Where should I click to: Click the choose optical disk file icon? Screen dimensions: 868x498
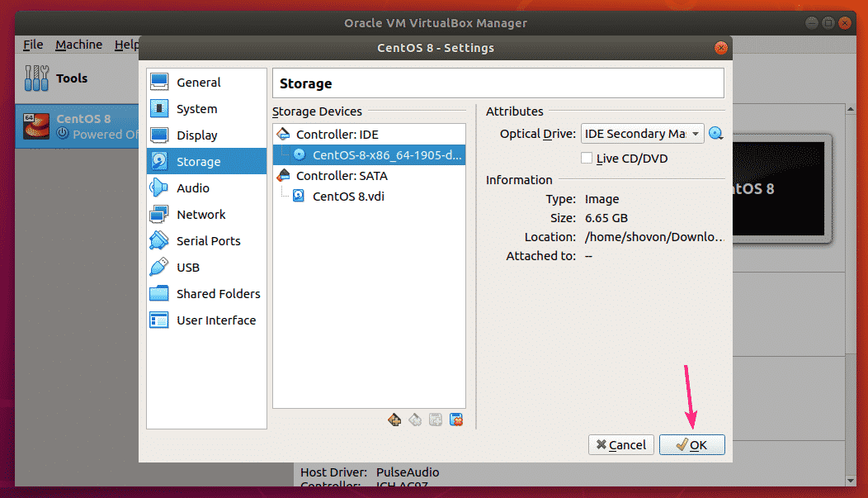[x=715, y=134]
